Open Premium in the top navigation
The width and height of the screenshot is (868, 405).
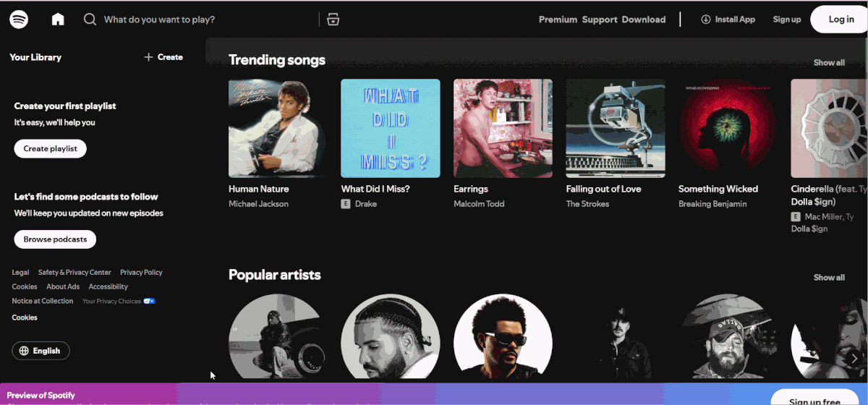(x=558, y=20)
